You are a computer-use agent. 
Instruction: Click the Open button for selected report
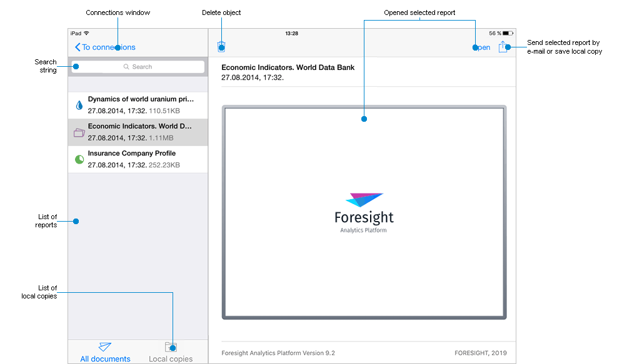click(x=482, y=47)
